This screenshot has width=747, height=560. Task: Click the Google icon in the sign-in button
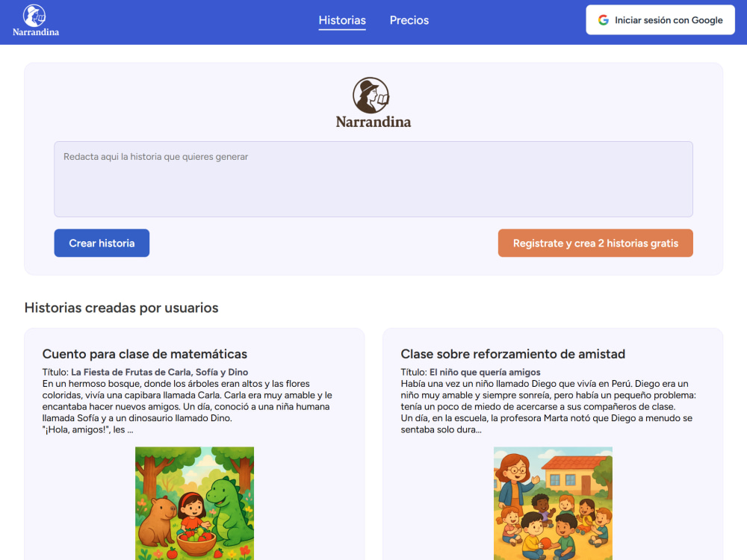pos(603,20)
